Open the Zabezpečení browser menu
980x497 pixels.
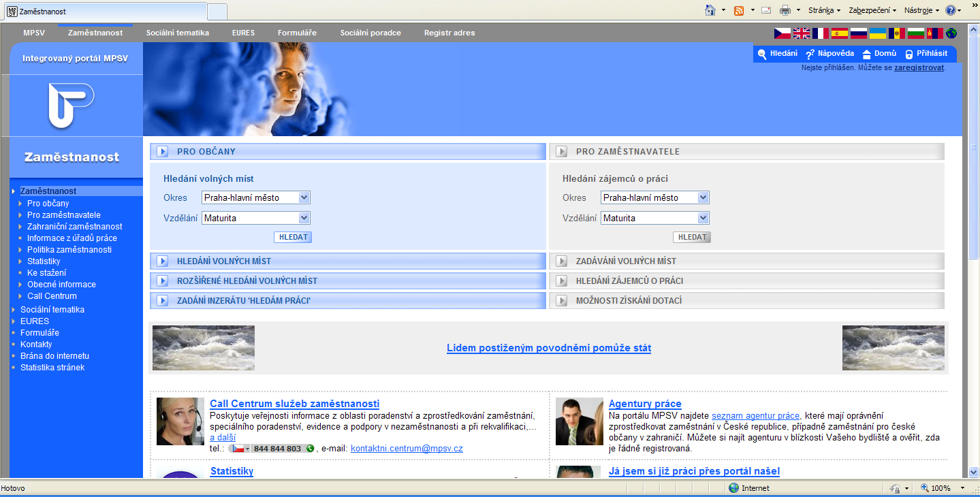click(x=872, y=10)
